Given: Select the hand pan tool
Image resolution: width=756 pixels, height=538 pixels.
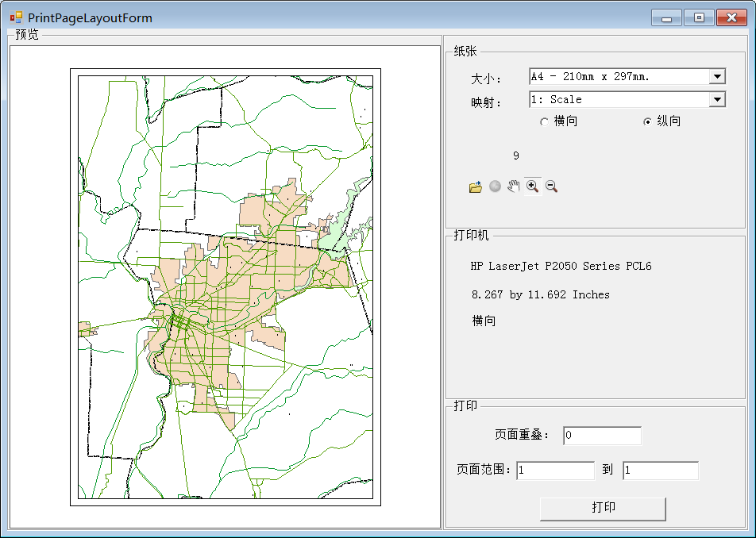Looking at the screenshot, I should (514, 186).
